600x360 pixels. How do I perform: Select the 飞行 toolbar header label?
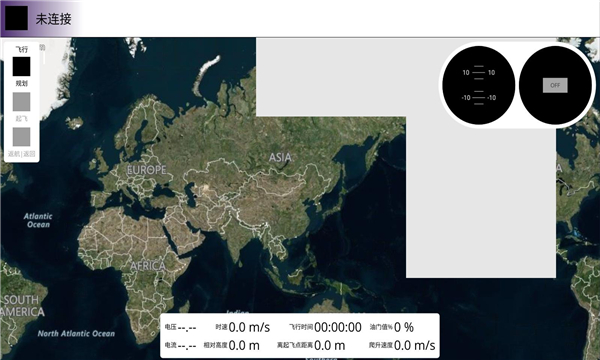click(21, 49)
